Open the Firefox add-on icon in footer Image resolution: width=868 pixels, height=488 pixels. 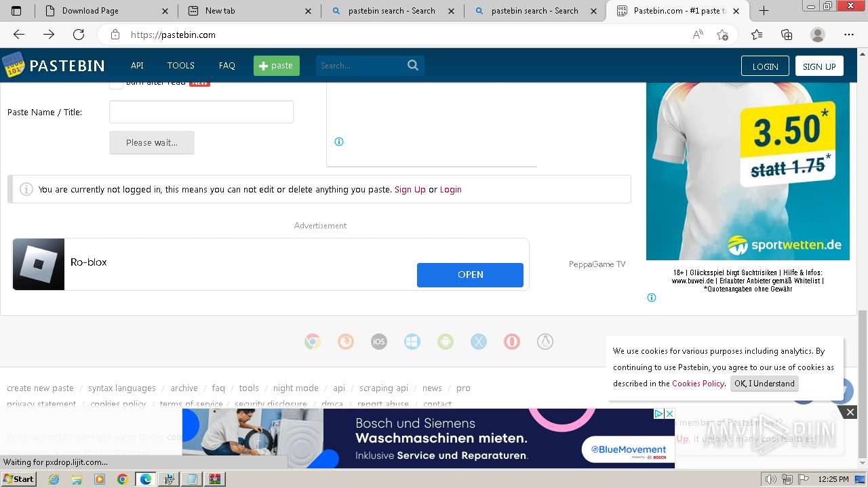[346, 342]
